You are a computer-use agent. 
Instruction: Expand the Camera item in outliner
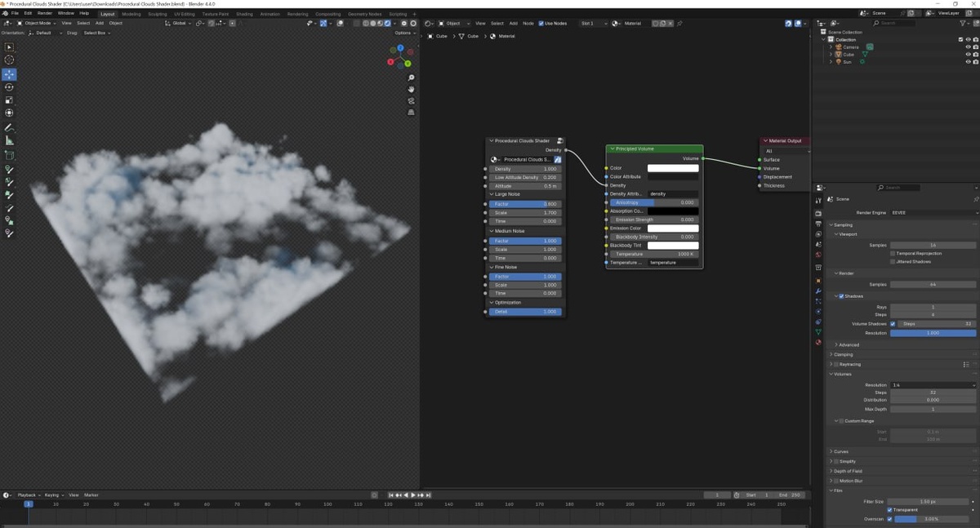click(x=831, y=47)
